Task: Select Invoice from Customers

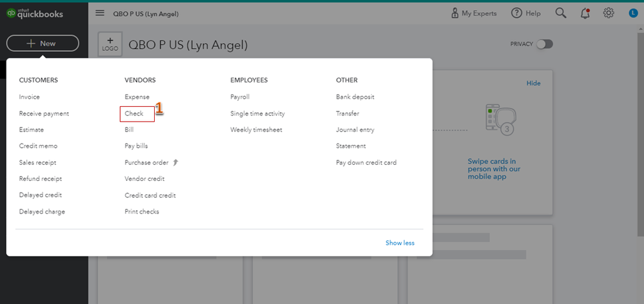Action: click(30, 97)
